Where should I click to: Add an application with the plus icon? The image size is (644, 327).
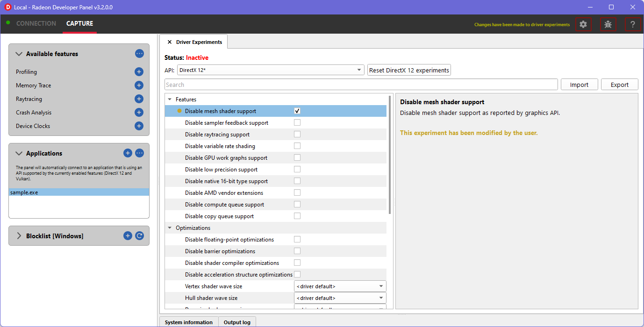(128, 153)
